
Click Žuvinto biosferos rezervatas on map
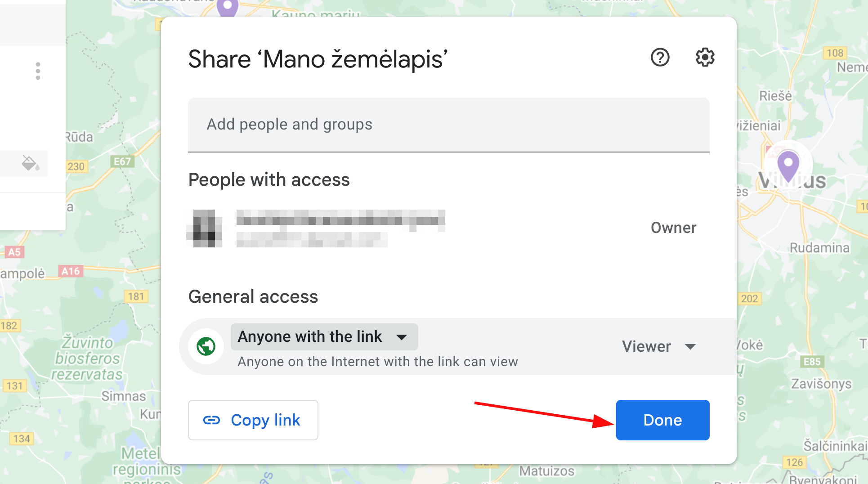[87, 358]
